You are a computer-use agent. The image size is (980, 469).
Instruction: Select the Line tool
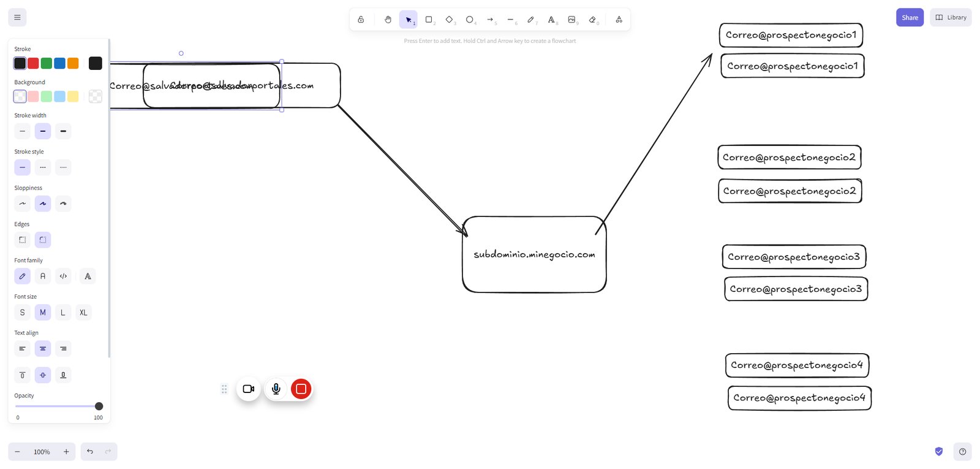point(510,20)
